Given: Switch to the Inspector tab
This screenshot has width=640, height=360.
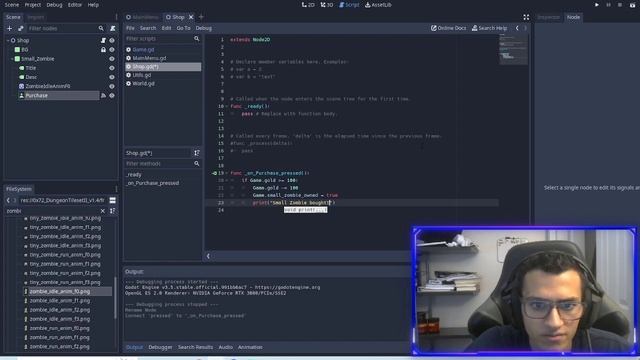Looking at the screenshot, I should coord(548,17).
